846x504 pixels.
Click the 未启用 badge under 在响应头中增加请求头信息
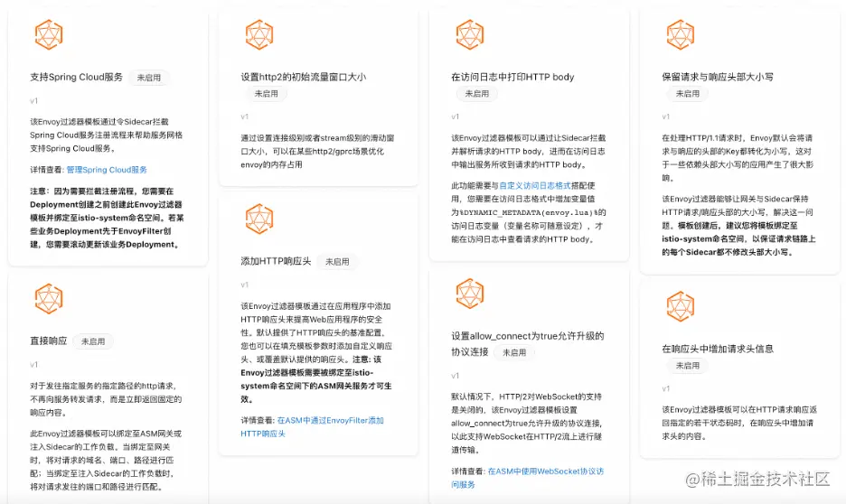click(687, 366)
